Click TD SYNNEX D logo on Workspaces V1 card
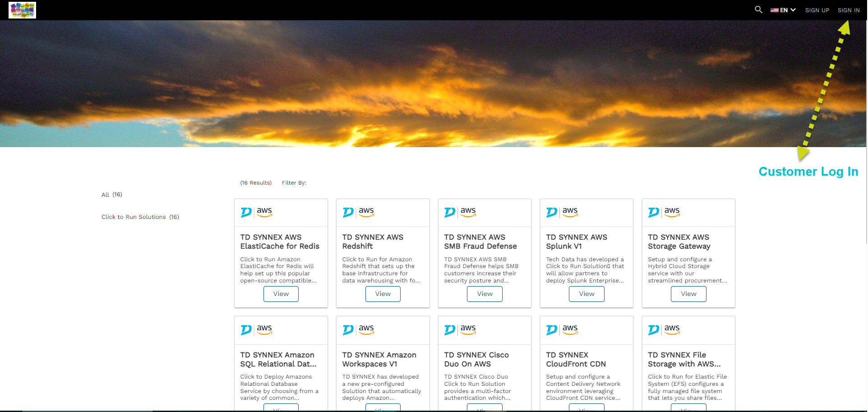This screenshot has width=868, height=412. pos(348,330)
